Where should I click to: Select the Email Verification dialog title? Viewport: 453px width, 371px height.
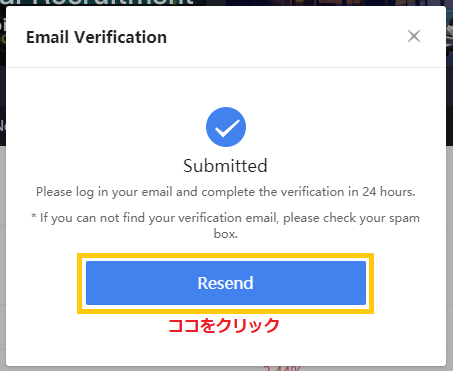tap(96, 37)
